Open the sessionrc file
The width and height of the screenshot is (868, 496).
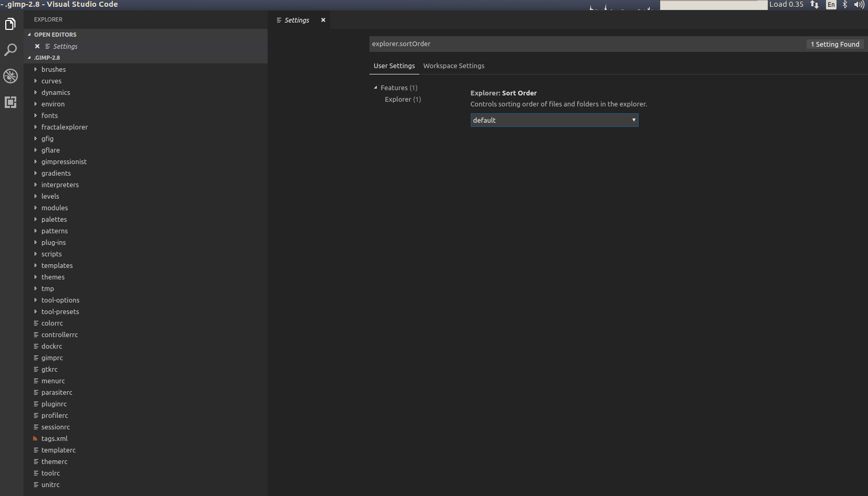point(146,427)
